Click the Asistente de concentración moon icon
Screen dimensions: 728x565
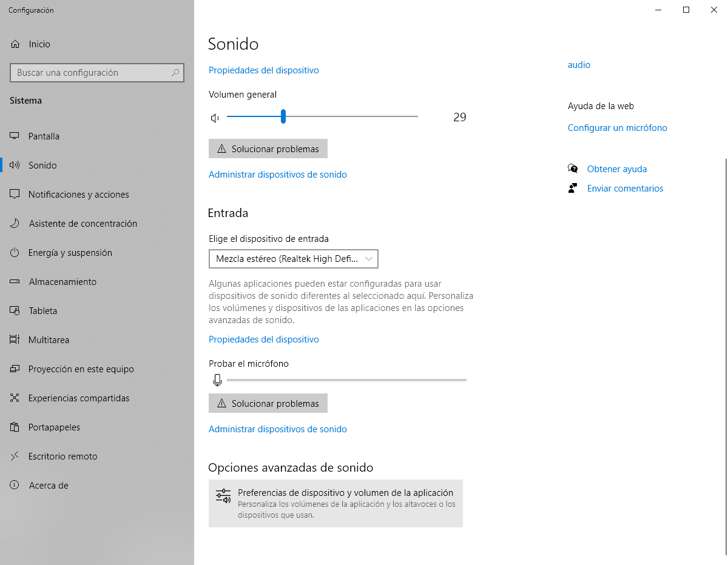pos(15,224)
